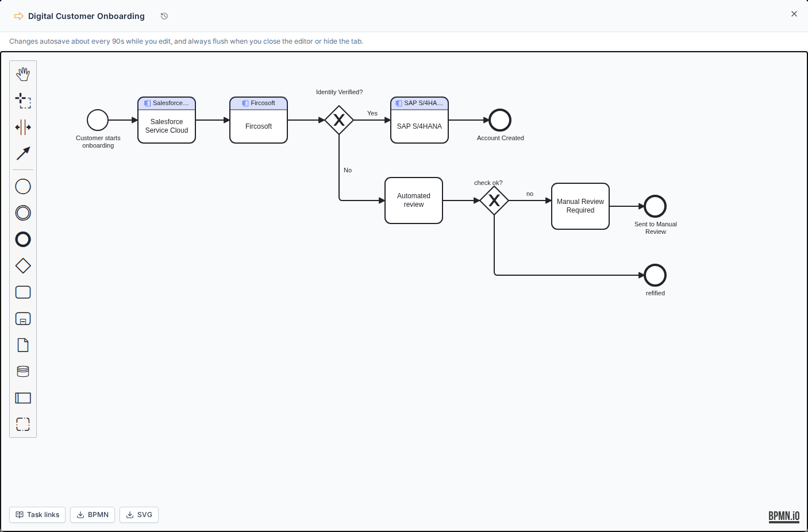Click the No flow label
Screen dimensions: 808x532
pyautogui.click(x=348, y=170)
